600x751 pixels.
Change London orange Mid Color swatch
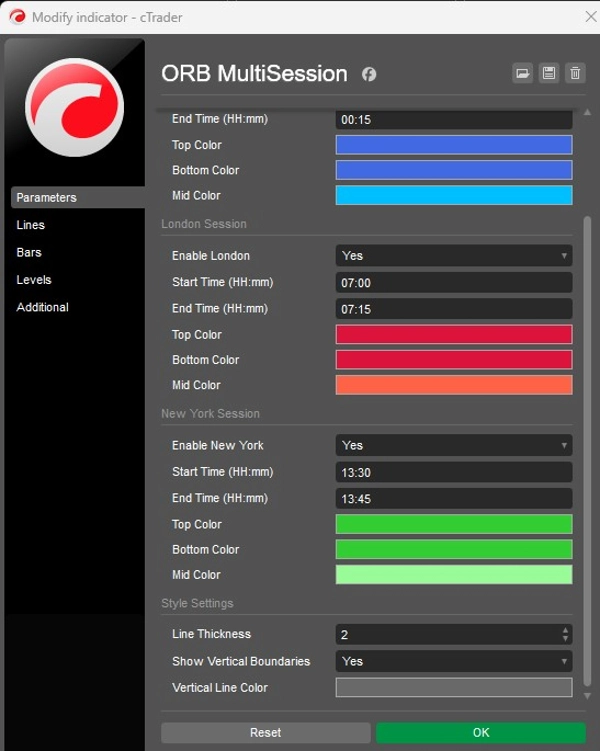(454, 385)
